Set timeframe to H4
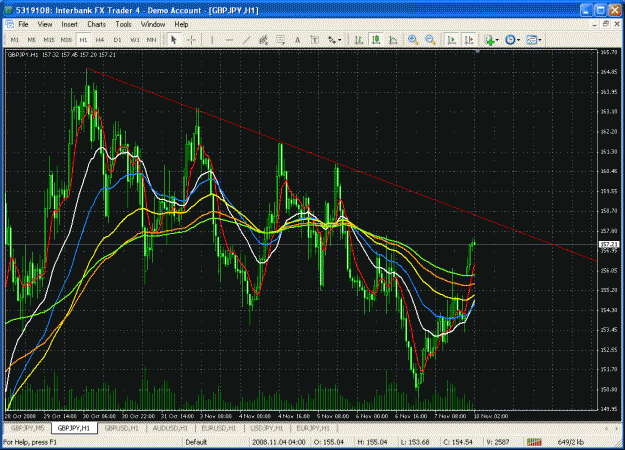Viewport: 625px width, 450px height. [100, 40]
